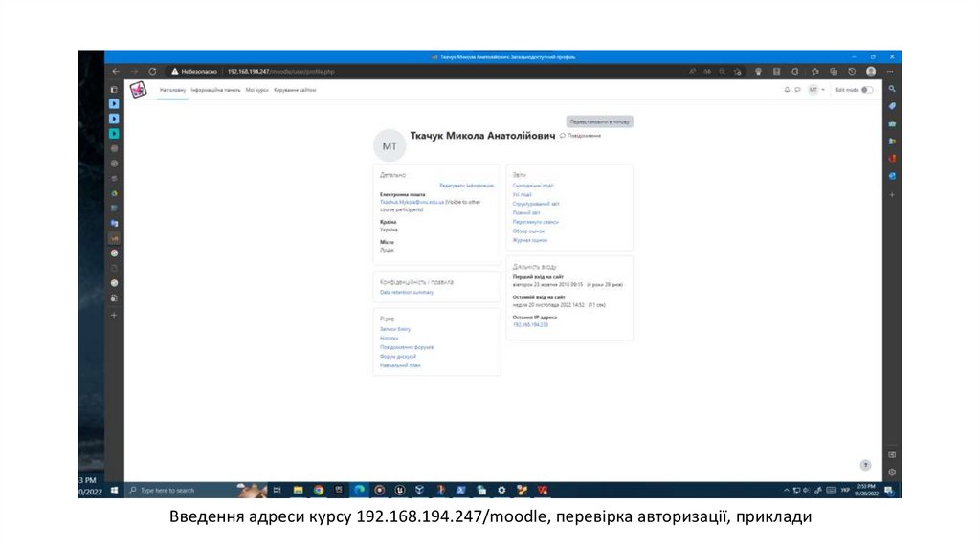Open Windows Start menu
The width and height of the screenshot is (980, 549).
click(x=114, y=490)
